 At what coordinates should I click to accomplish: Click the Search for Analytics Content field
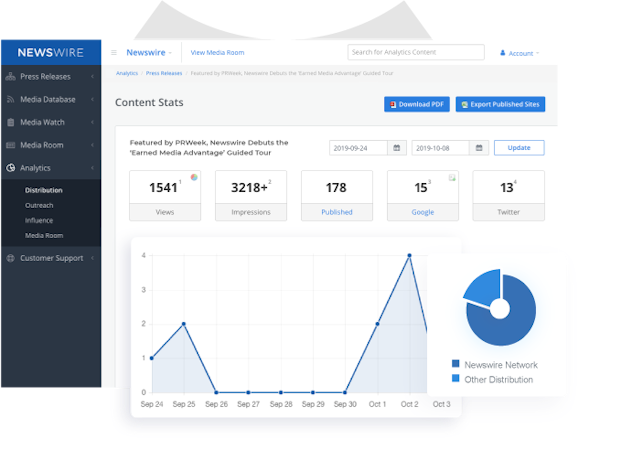[416, 52]
